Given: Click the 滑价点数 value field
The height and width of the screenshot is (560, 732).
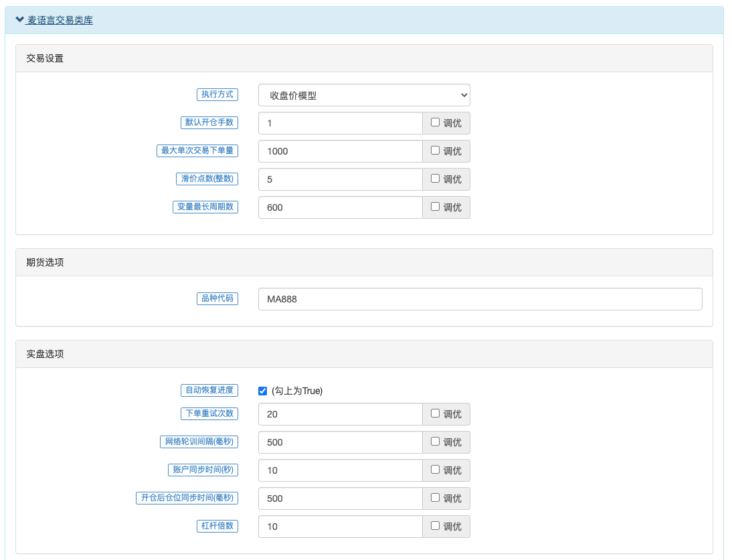Looking at the screenshot, I should tap(340, 179).
